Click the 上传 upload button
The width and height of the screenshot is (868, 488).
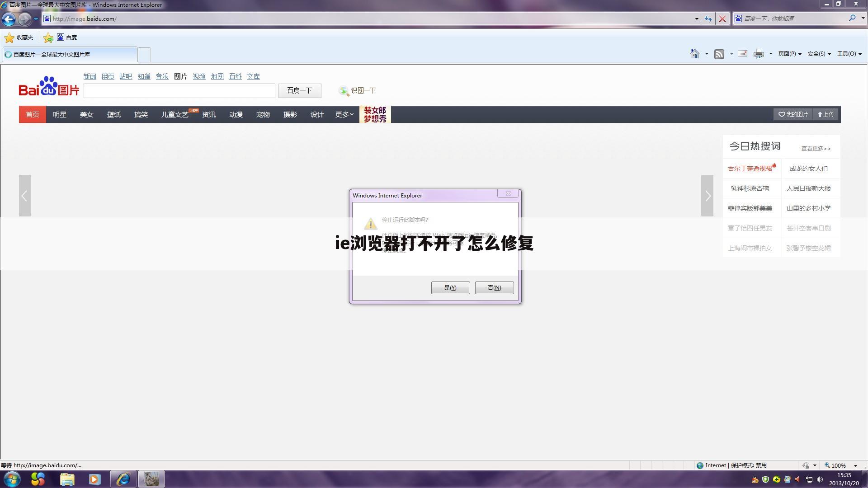pos(826,114)
